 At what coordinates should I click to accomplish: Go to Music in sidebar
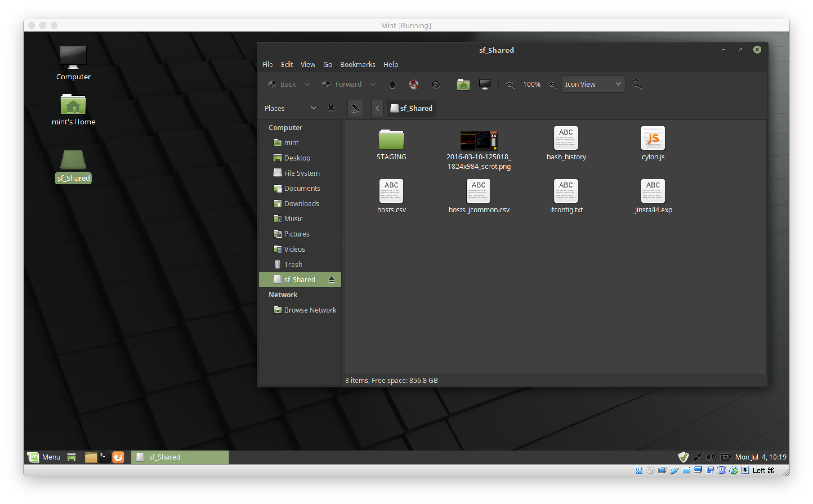point(300,219)
